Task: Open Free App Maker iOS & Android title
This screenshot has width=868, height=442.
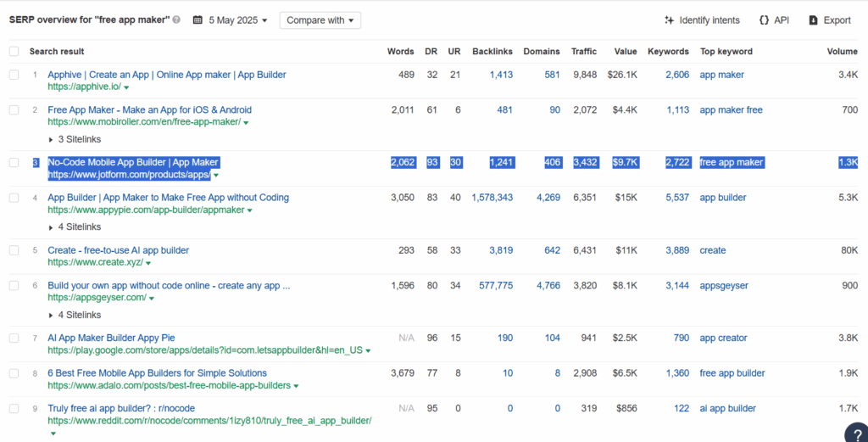Action: tap(149, 109)
